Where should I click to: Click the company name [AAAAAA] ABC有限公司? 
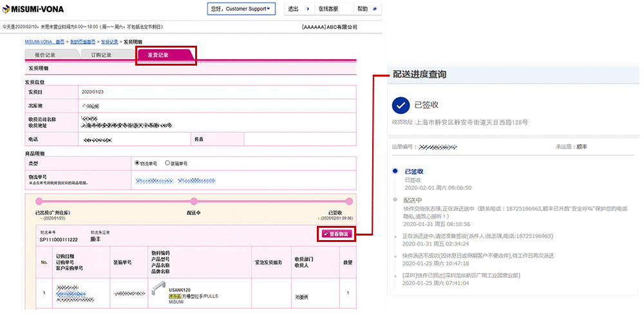(329, 27)
